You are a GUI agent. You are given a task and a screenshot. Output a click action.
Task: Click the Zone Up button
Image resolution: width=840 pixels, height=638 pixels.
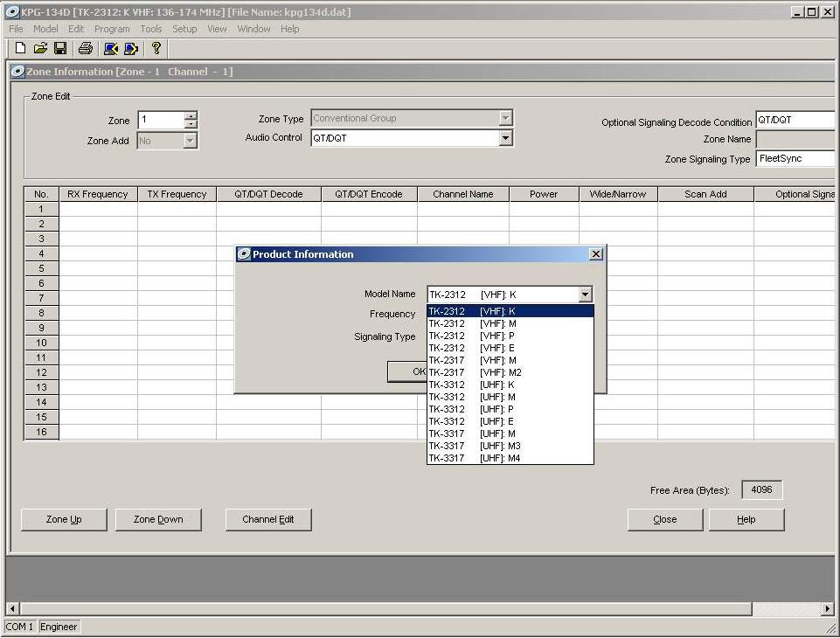[x=64, y=519]
